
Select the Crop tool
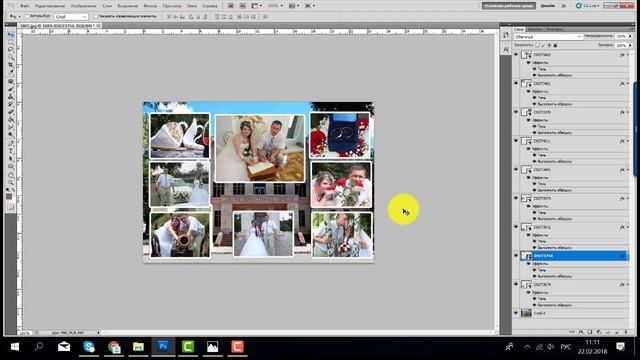click(11, 64)
